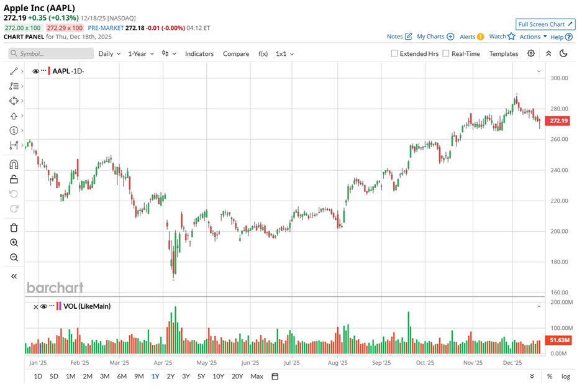Zoom in using the magnifier plus icon
Image resolution: width=582 pixels, height=392 pixels.
[x=14, y=243]
